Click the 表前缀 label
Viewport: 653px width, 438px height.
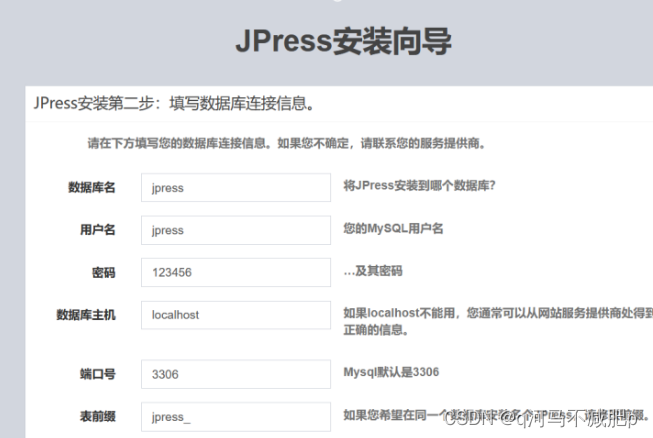97,416
